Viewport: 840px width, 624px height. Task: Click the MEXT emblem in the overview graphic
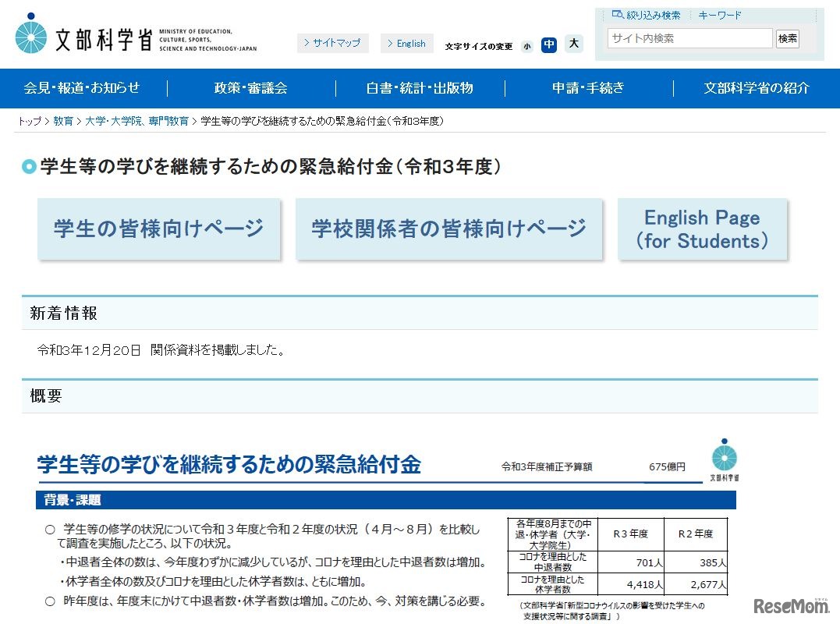[x=724, y=459]
